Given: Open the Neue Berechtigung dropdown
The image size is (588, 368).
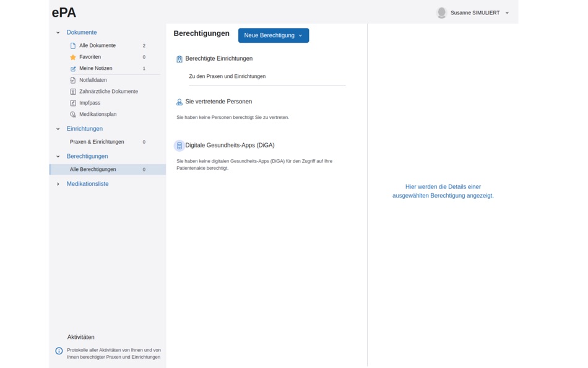Looking at the screenshot, I should pyautogui.click(x=273, y=35).
